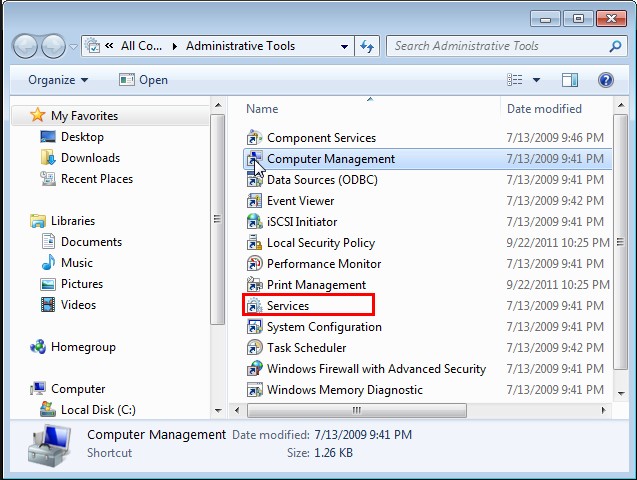Change view using the view icon button
Viewport: 637px width, 480px height.
click(515, 80)
